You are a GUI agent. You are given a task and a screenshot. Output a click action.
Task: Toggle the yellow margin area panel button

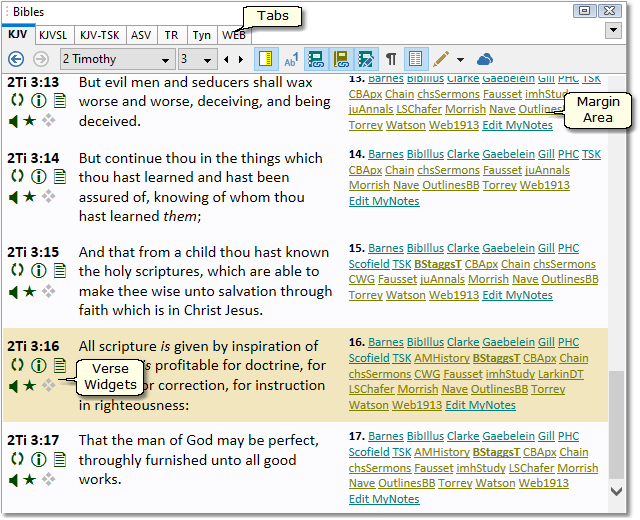pyautogui.click(x=266, y=59)
